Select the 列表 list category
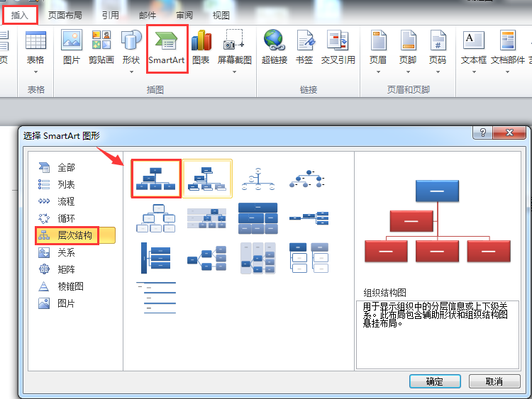Image resolution: width=532 pixels, height=399 pixels. coord(75,184)
